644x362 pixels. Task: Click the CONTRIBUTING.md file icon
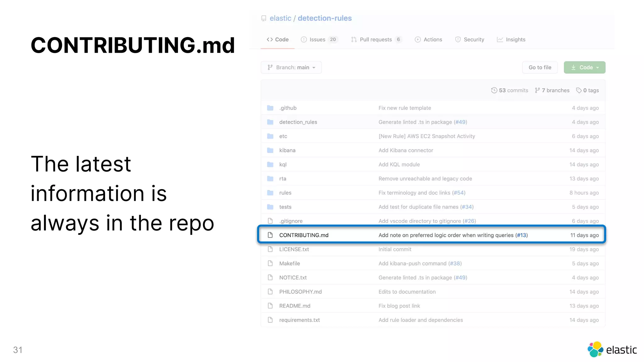270,235
